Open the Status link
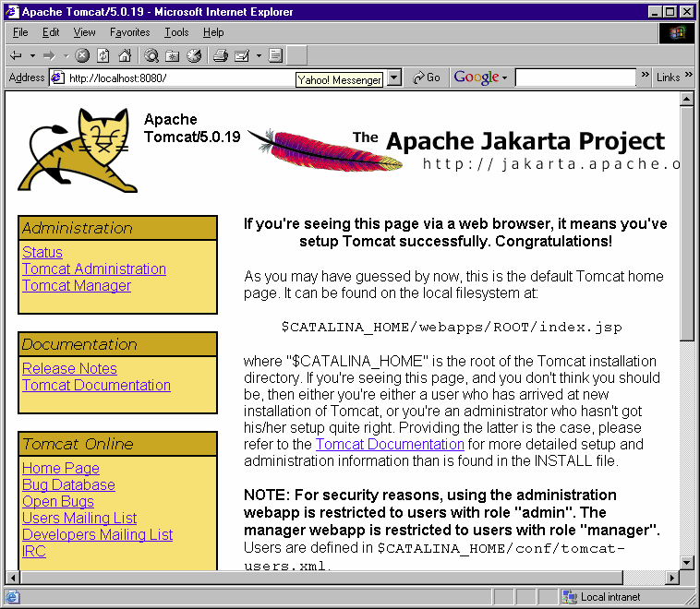The image size is (700, 609). [x=42, y=252]
